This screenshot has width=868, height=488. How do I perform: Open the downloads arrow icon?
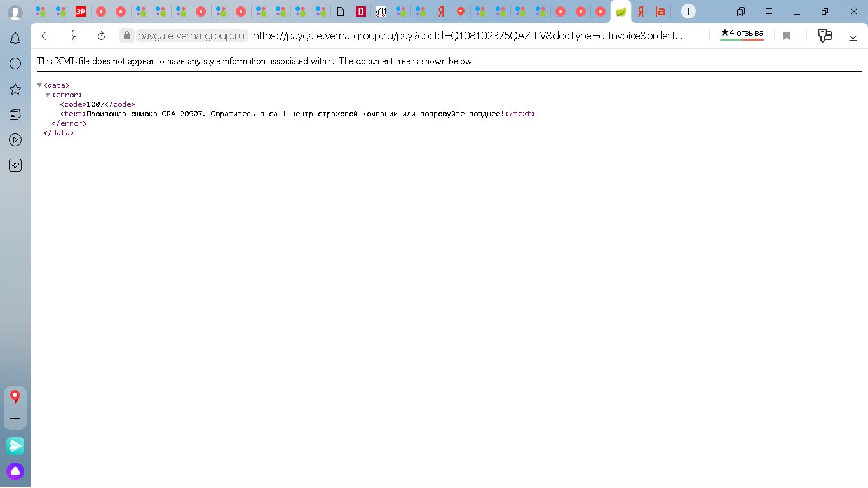853,36
